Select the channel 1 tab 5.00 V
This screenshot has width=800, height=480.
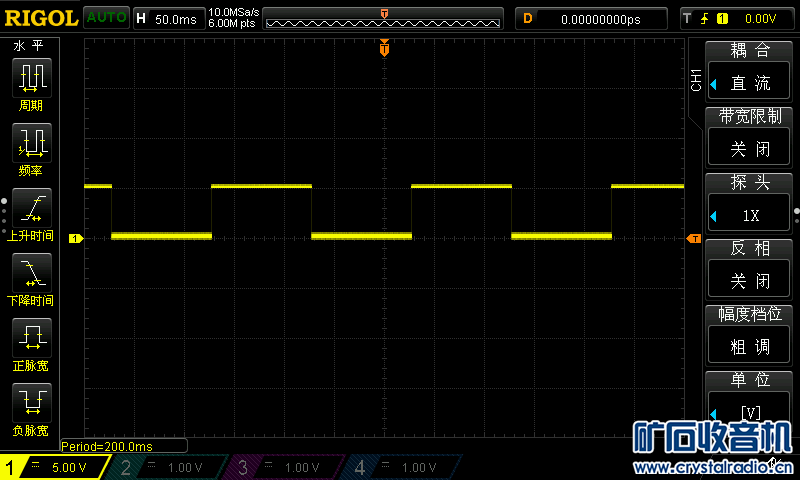pyautogui.click(x=55, y=467)
